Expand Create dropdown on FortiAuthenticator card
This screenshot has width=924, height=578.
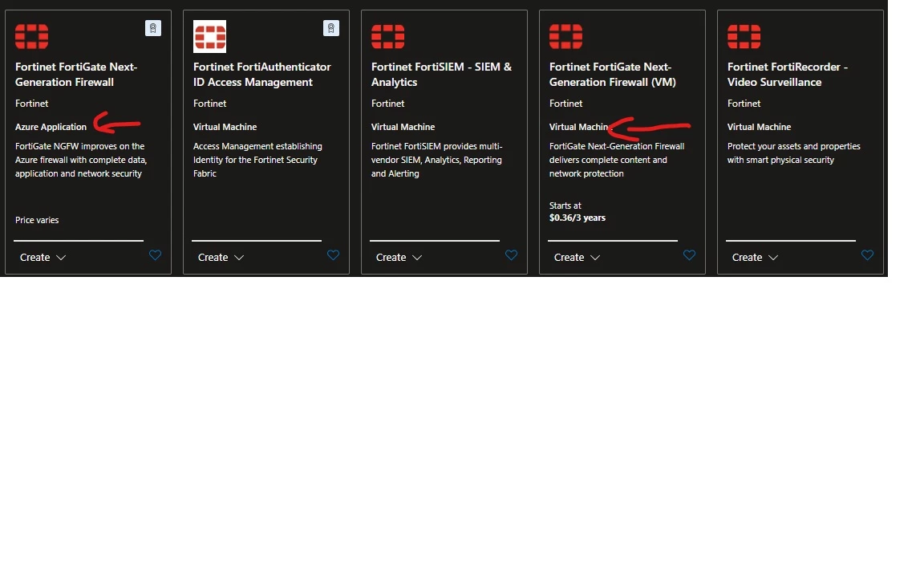[x=221, y=258]
